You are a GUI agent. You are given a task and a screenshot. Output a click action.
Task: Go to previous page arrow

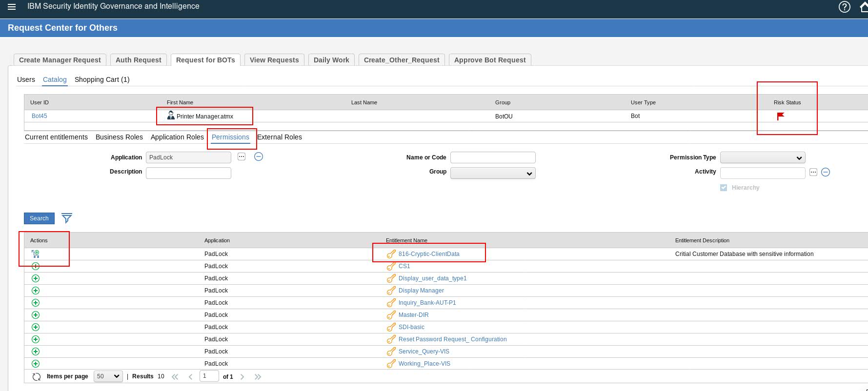[191, 376]
